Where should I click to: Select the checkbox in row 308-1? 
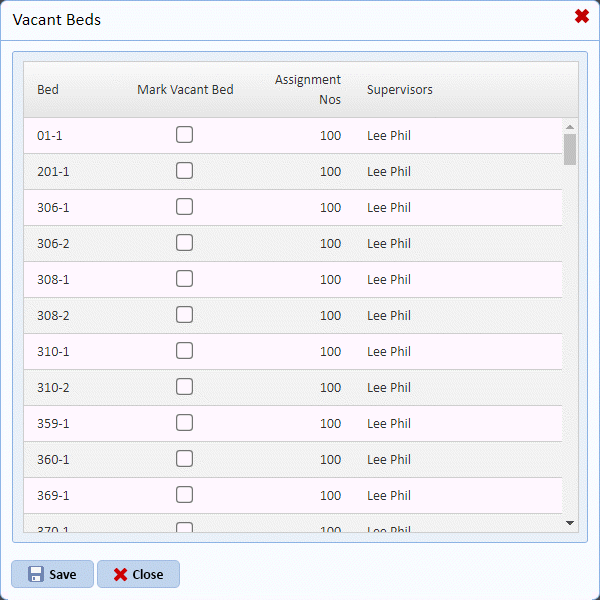pos(185,279)
